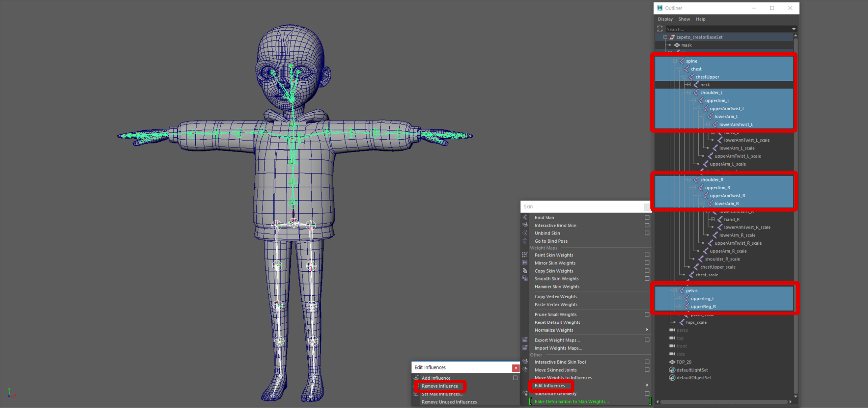This screenshot has width=868, height=408.
Task: Click the Go to Bind Pose icon
Action: 525,241
